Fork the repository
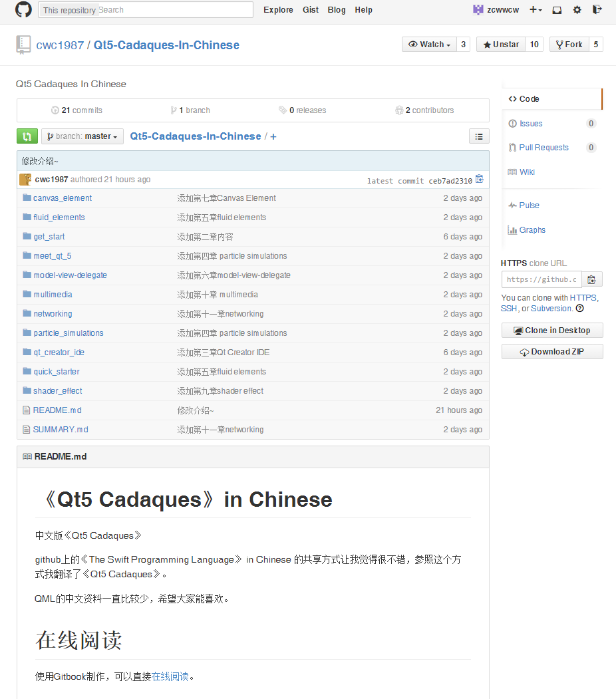 click(569, 44)
